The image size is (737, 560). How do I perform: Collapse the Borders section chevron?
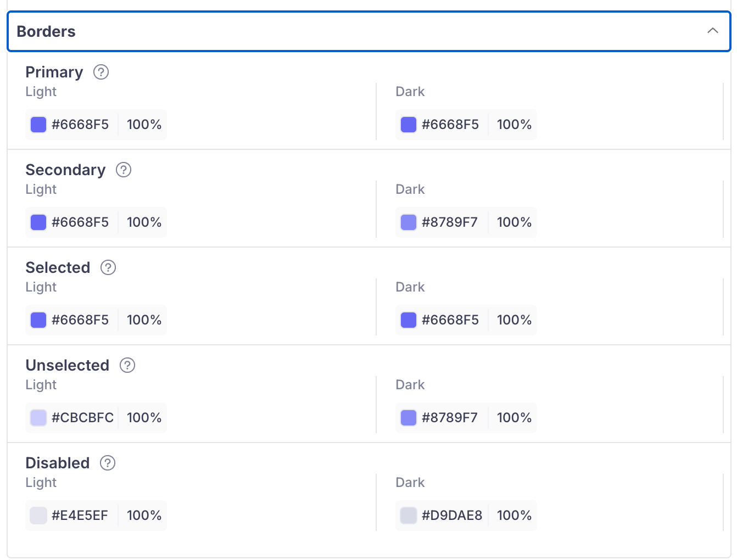712,31
